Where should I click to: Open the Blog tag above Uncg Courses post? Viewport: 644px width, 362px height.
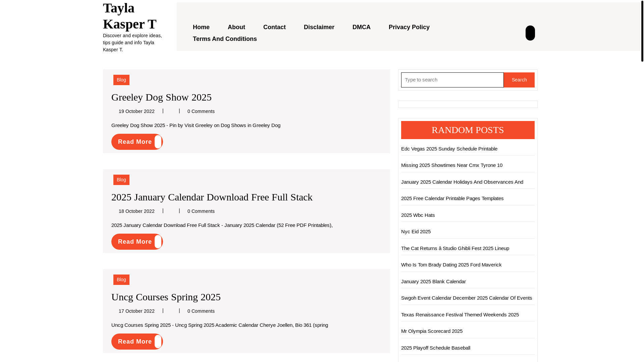coord(121,280)
